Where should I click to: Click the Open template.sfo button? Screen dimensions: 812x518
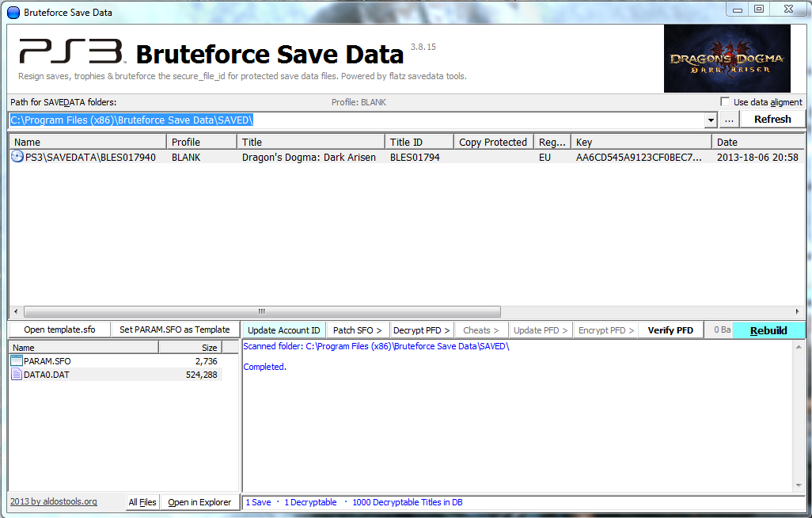tap(59, 329)
